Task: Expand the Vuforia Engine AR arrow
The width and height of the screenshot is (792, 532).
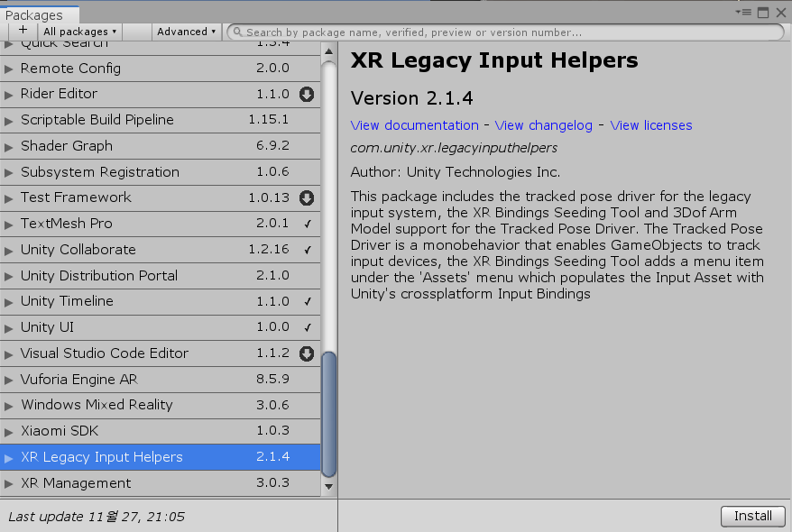Action: pyautogui.click(x=9, y=381)
